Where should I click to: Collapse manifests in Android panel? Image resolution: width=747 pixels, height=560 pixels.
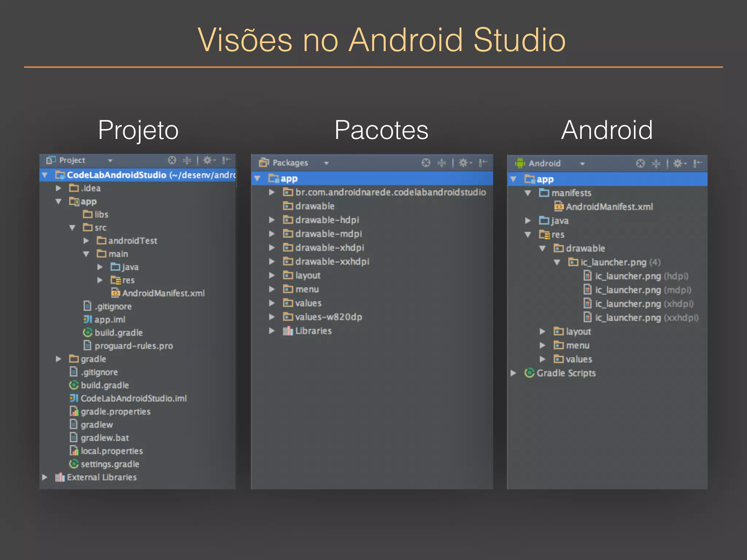pyautogui.click(x=528, y=193)
